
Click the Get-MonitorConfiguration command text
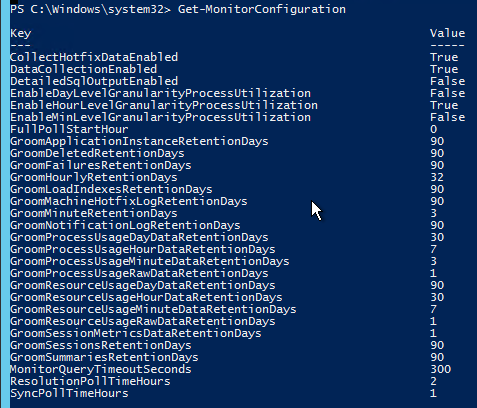click(x=262, y=9)
